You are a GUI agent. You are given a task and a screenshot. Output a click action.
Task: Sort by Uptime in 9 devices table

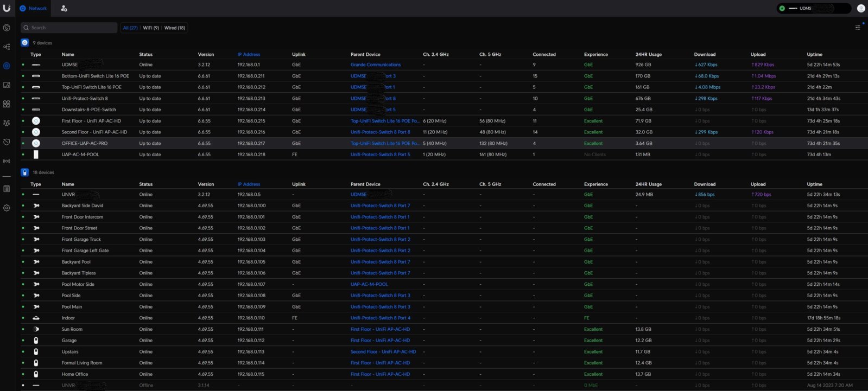point(814,54)
